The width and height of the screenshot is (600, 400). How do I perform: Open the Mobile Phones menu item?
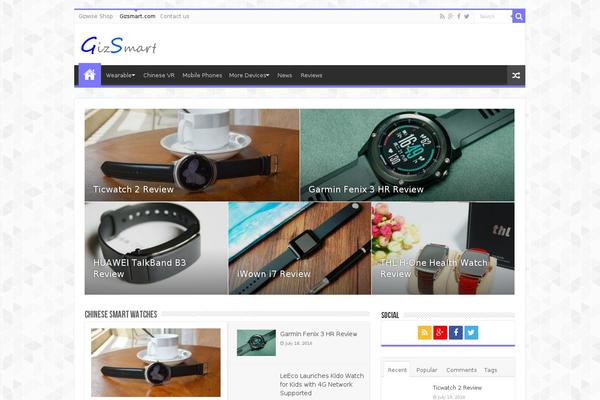coord(202,75)
